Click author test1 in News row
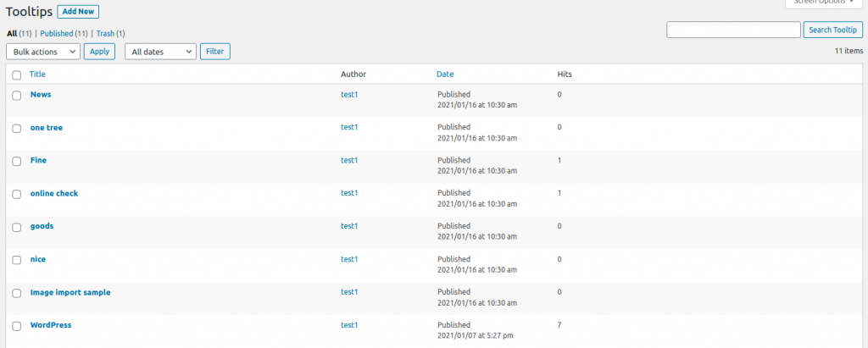This screenshot has width=868, height=348. (349, 95)
